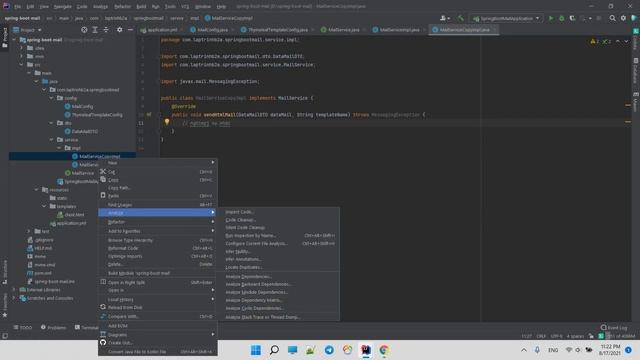The height and width of the screenshot is (360, 640).
Task: Hide the Project panel with minus icon
Action: 130,30
